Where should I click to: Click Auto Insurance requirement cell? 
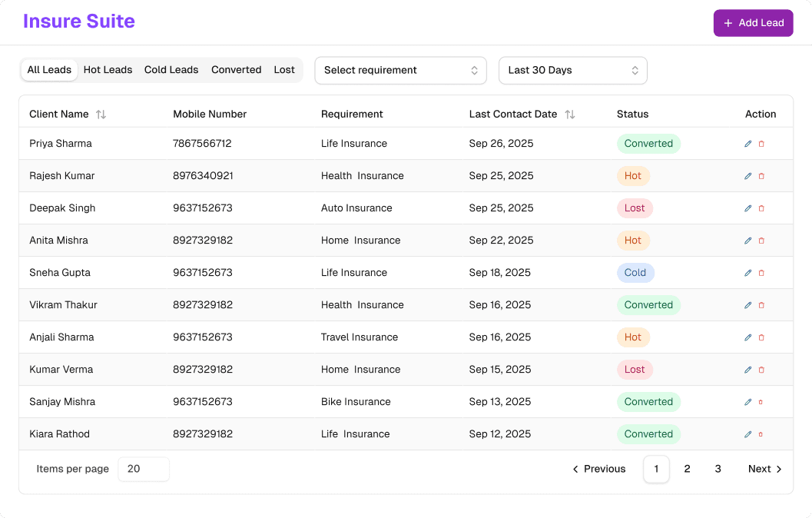[x=356, y=208]
